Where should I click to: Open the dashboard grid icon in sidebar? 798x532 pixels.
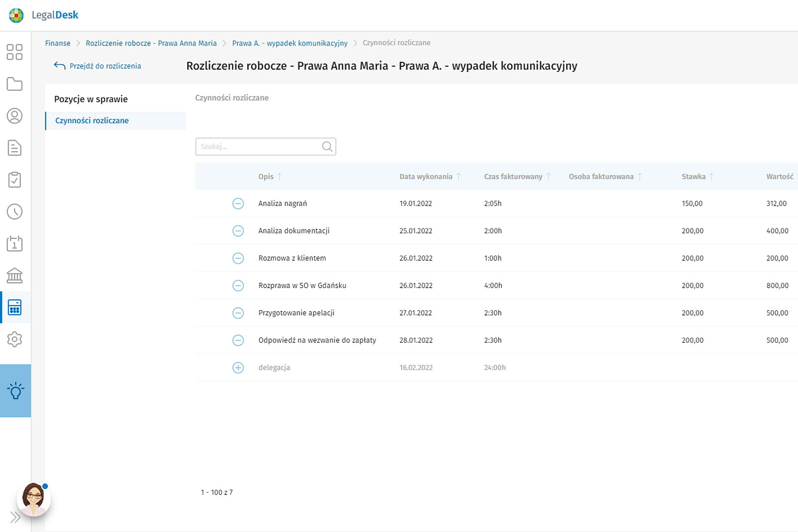(14, 52)
